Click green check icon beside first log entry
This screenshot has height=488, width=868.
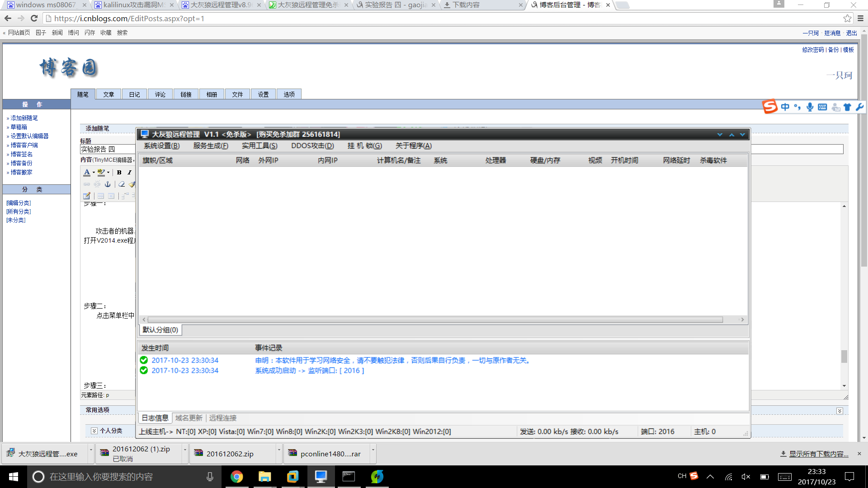coord(144,360)
